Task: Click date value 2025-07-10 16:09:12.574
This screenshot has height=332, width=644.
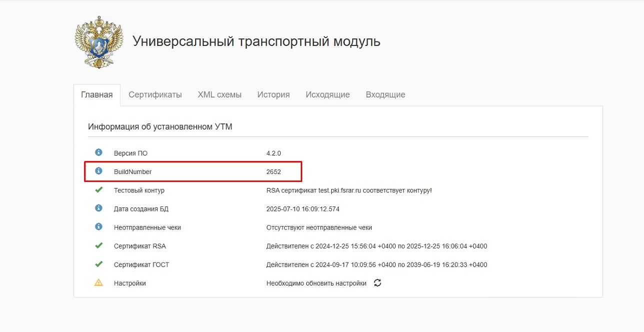Action: 303,209
